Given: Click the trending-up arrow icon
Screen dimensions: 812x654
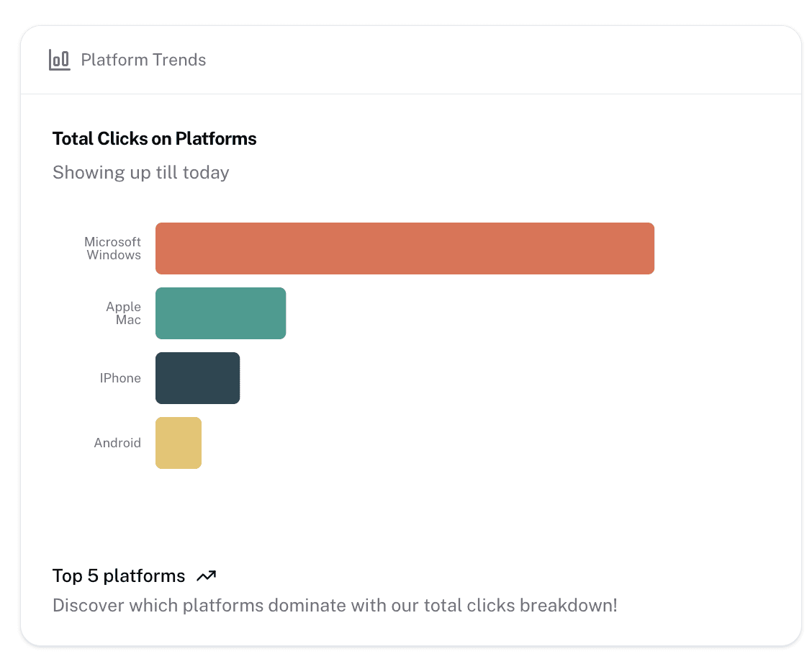Looking at the screenshot, I should point(206,575).
